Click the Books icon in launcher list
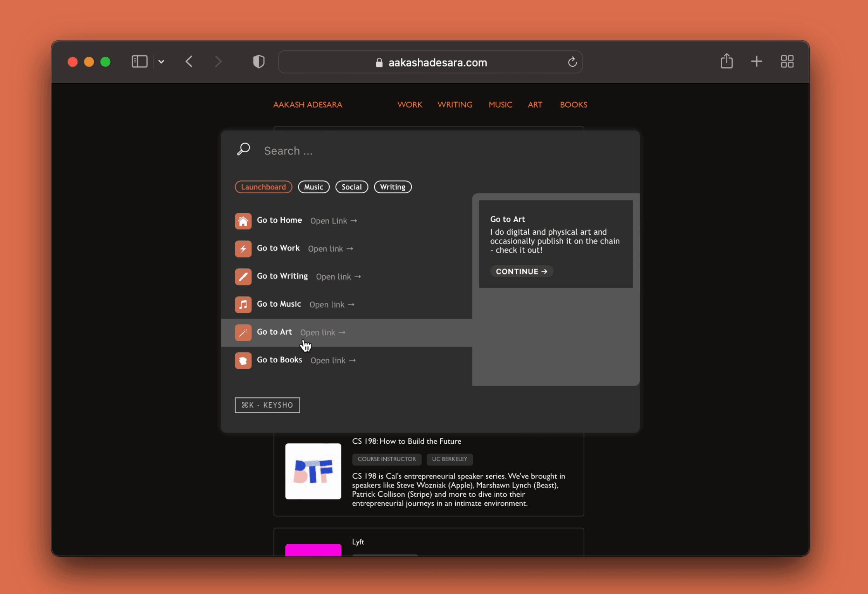Viewport: 868px width, 594px height. (243, 361)
